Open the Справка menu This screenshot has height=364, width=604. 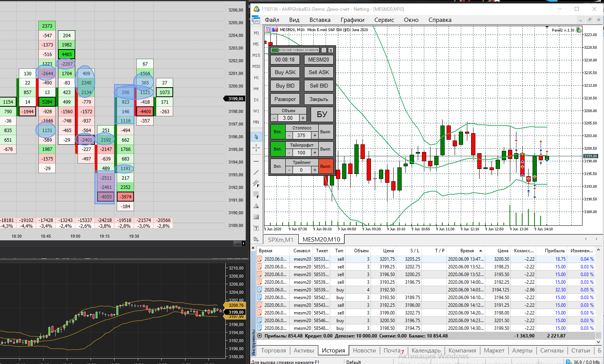pyautogui.click(x=440, y=20)
